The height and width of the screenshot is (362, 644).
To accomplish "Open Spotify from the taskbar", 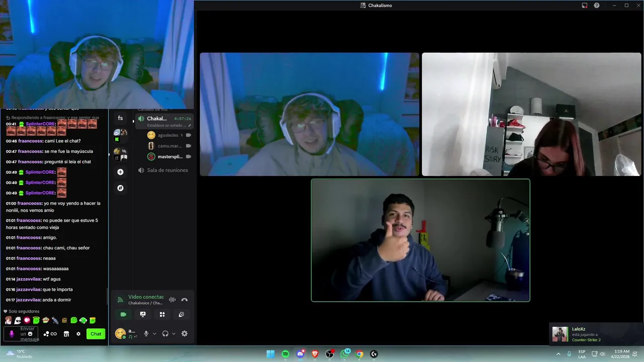I will click(x=285, y=354).
